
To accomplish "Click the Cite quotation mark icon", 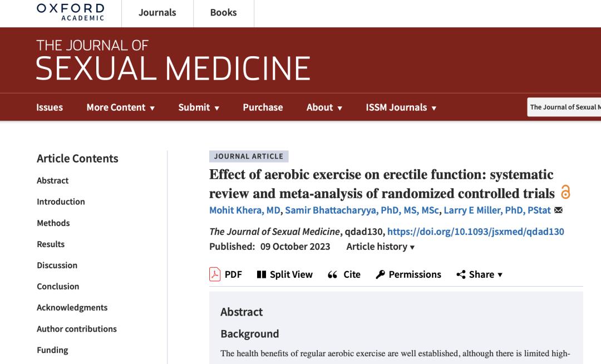I will [332, 275].
